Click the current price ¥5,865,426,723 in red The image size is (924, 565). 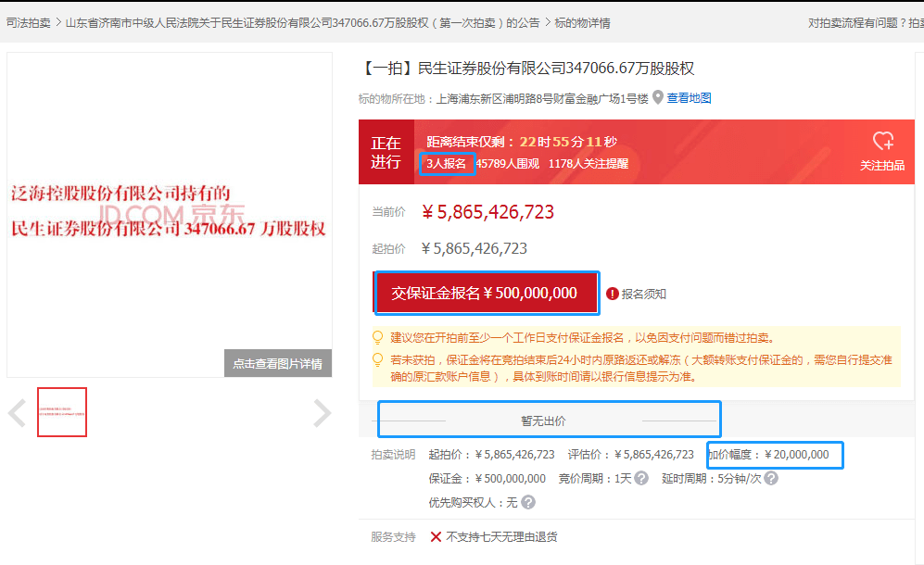[487, 212]
